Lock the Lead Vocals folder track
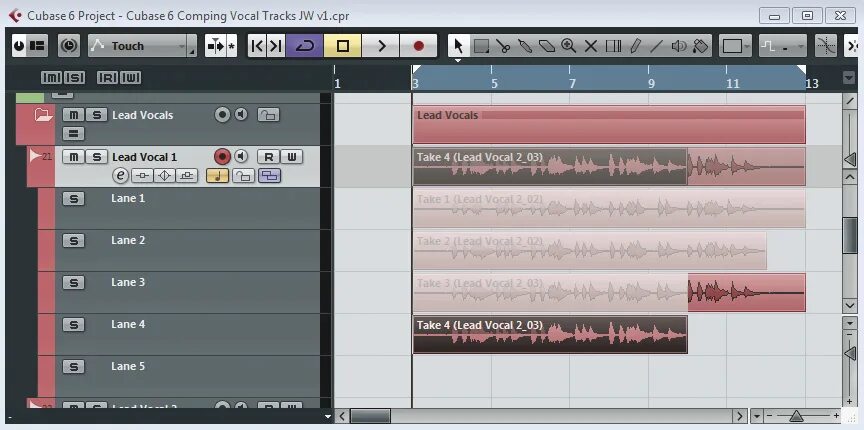 tap(268, 115)
